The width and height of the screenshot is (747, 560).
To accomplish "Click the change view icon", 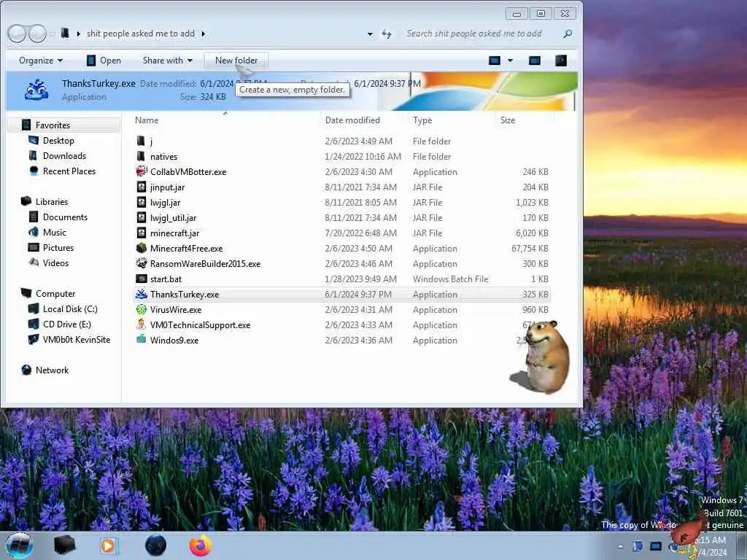I will coord(495,61).
